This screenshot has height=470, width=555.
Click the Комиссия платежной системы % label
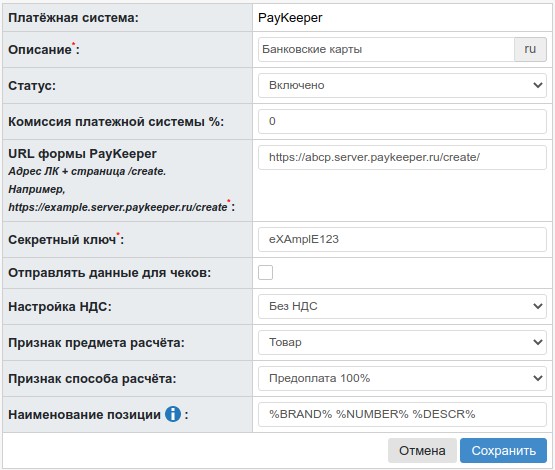point(116,122)
